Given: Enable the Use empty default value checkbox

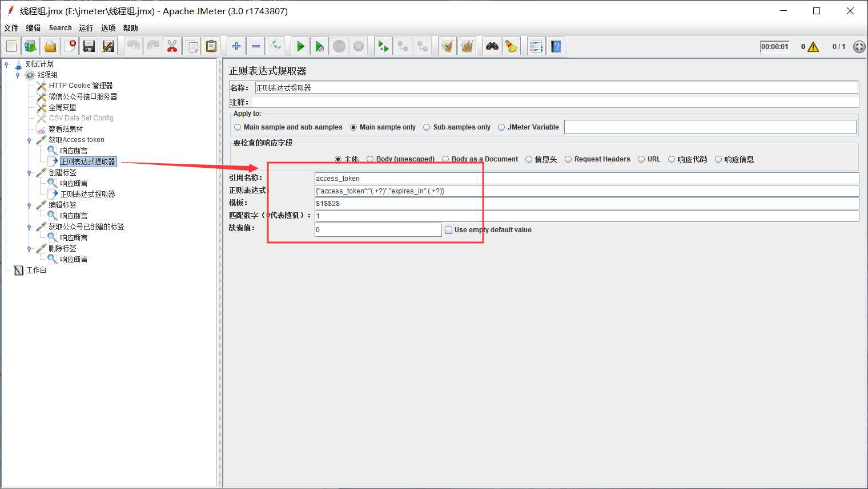Looking at the screenshot, I should click(x=448, y=230).
